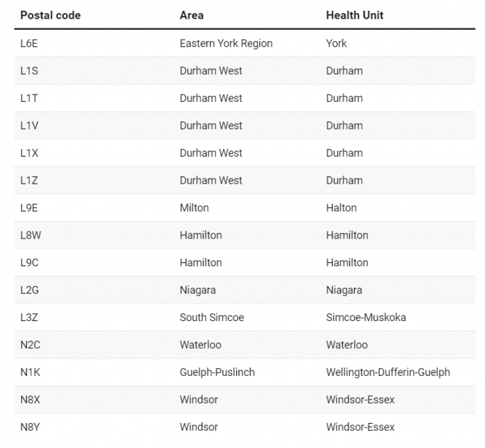Select the L8W postal code

(30, 235)
